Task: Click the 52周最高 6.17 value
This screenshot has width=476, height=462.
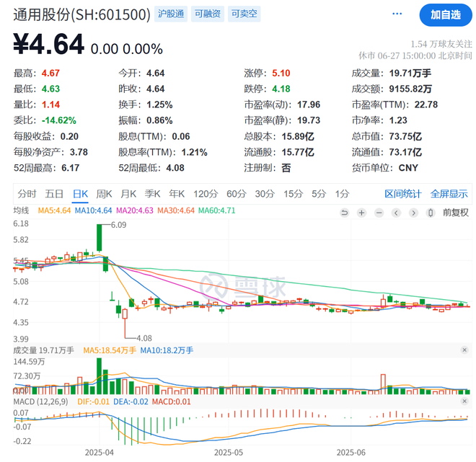Action: tap(71, 168)
